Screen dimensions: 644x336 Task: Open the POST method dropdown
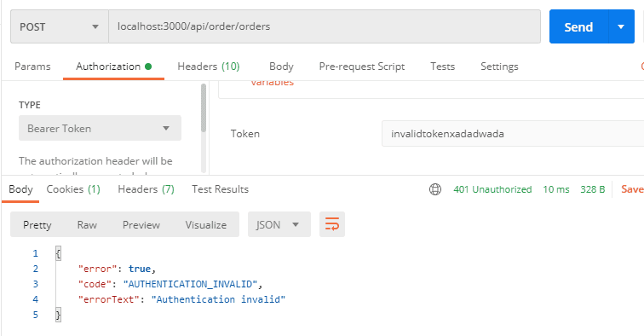click(60, 26)
